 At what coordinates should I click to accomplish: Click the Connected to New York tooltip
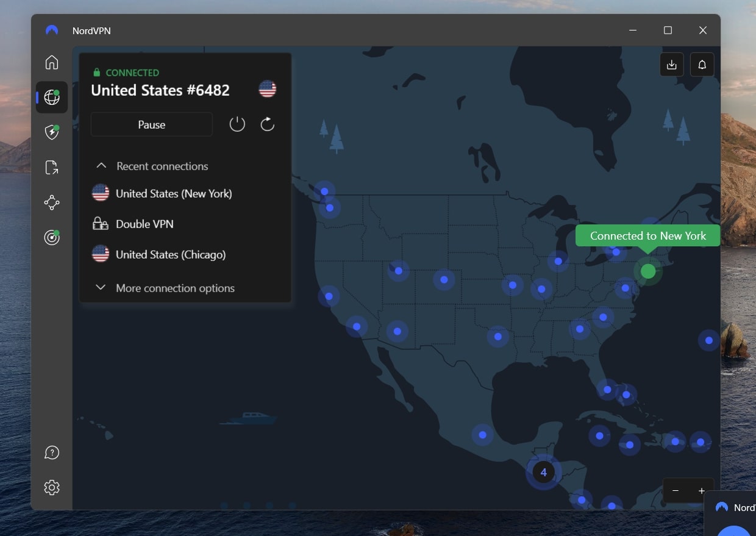pyautogui.click(x=647, y=235)
